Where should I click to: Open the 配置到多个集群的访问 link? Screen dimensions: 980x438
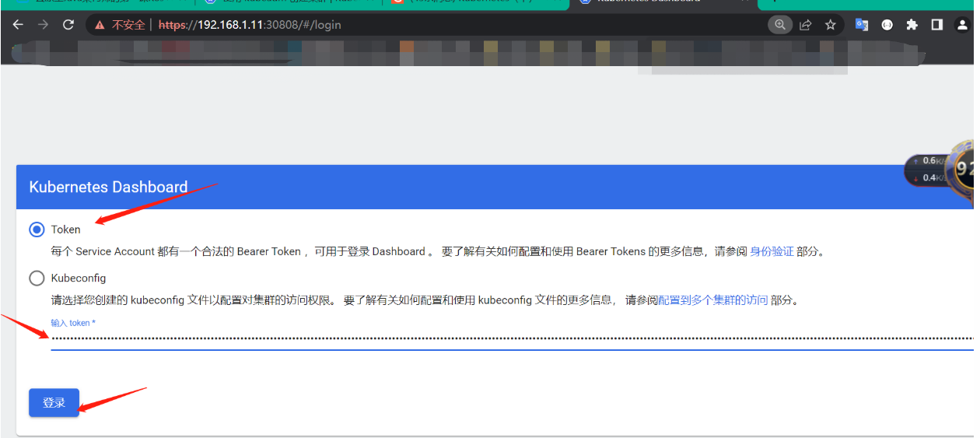[x=713, y=300]
